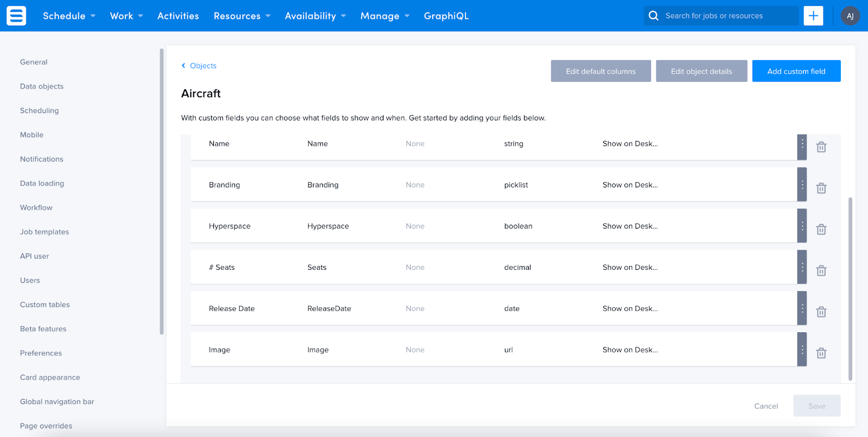The height and width of the screenshot is (437, 868).
Task: Open Users settings
Action: (x=30, y=281)
